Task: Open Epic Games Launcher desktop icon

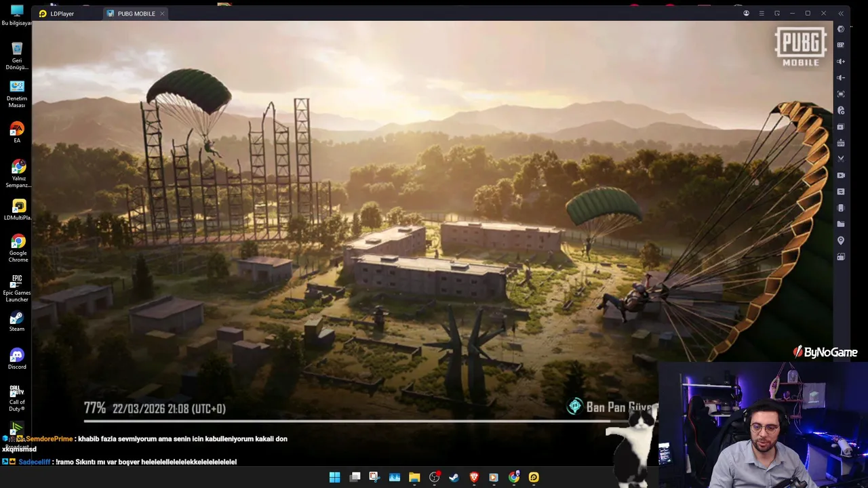Action: (17, 287)
